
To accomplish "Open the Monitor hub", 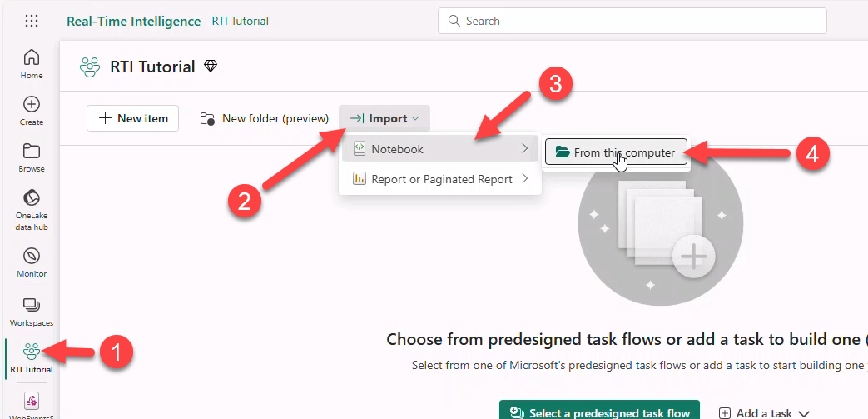I will click(x=32, y=262).
